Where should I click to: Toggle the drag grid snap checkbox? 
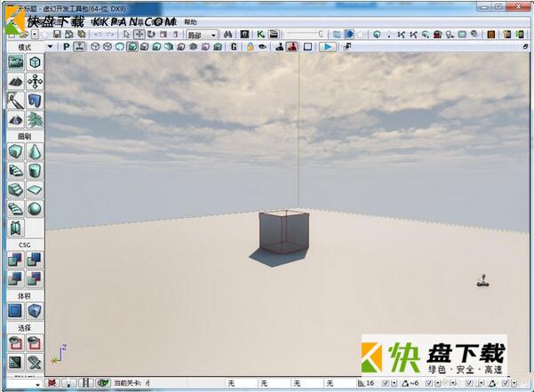[386, 383]
